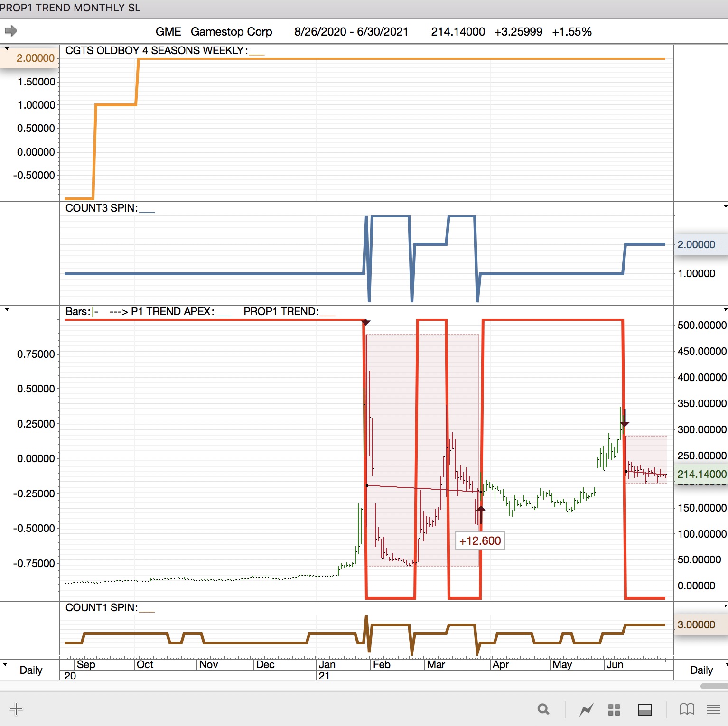Click the right Daily periodicity label
This screenshot has width=728, height=726.
click(701, 670)
